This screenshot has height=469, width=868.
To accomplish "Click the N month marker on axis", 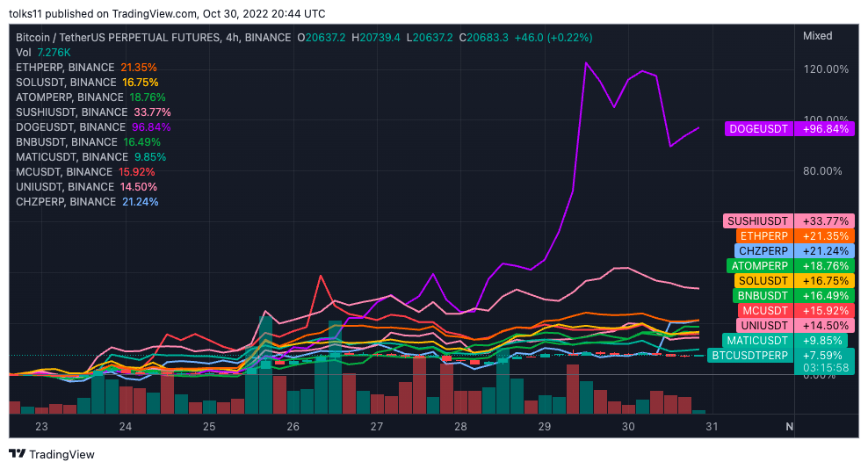I will point(790,426).
